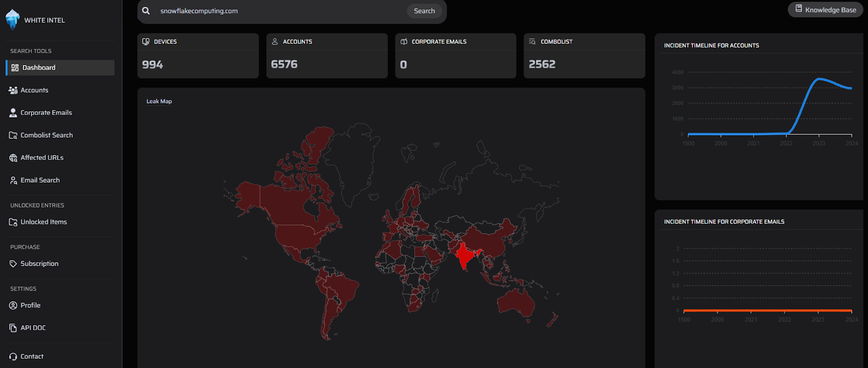Click the SEARCH TOOLS section label
Viewport: 868px width, 368px height.
(x=31, y=51)
